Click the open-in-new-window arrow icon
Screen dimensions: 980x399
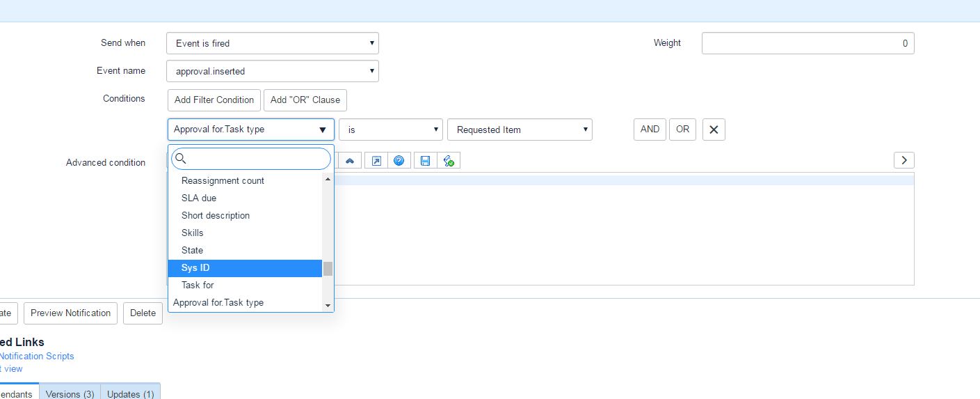pos(376,161)
